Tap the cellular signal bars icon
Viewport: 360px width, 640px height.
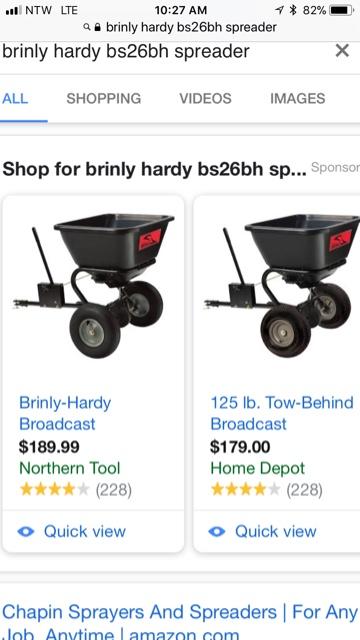coord(14,10)
